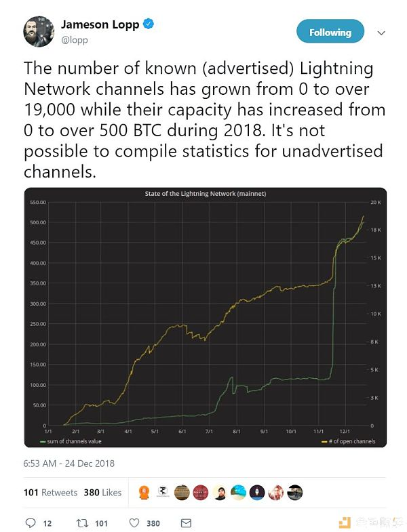Toggle the Following button

pos(330,31)
